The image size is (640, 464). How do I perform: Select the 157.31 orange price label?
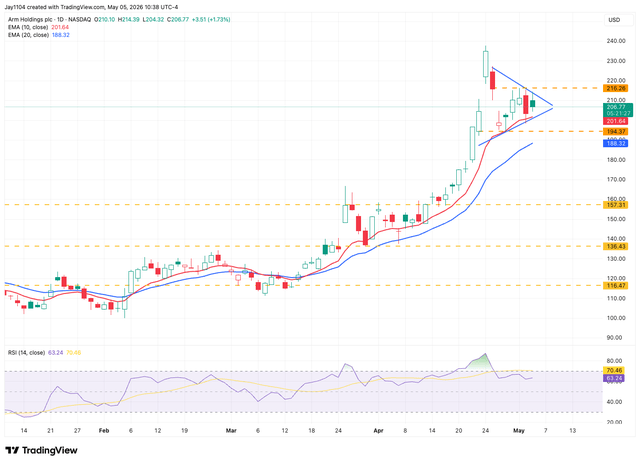click(616, 205)
